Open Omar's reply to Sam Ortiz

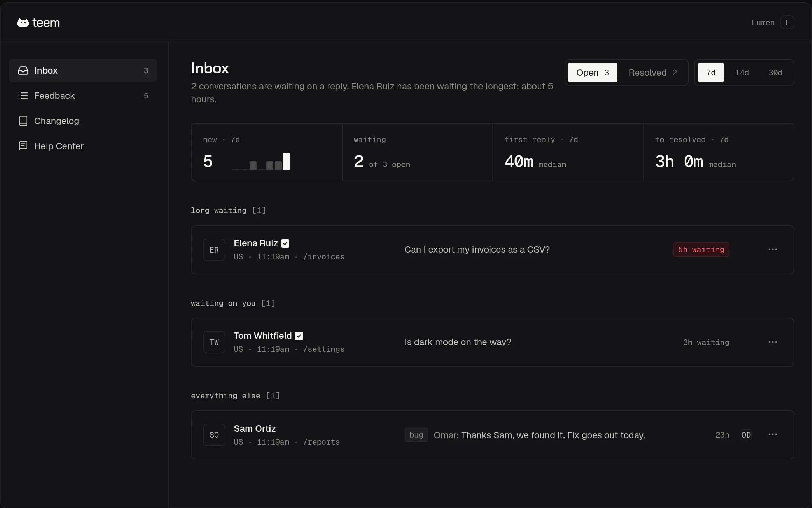point(539,435)
